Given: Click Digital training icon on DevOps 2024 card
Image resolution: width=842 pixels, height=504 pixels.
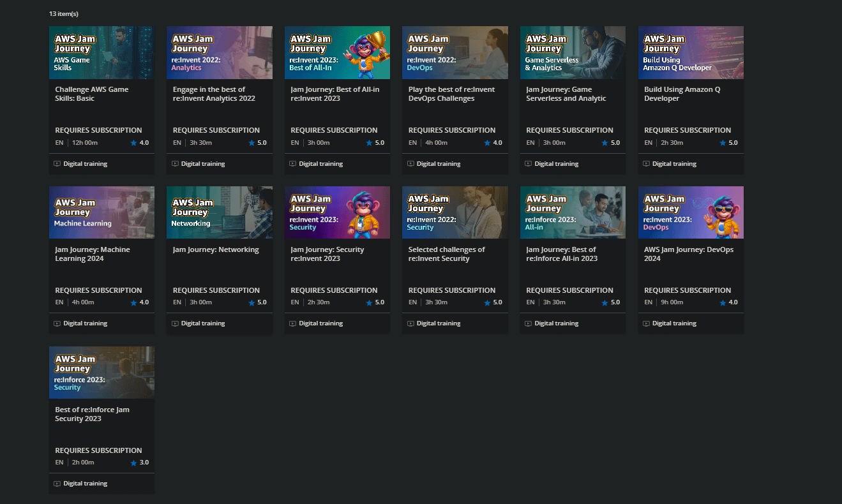Looking at the screenshot, I should click(646, 323).
